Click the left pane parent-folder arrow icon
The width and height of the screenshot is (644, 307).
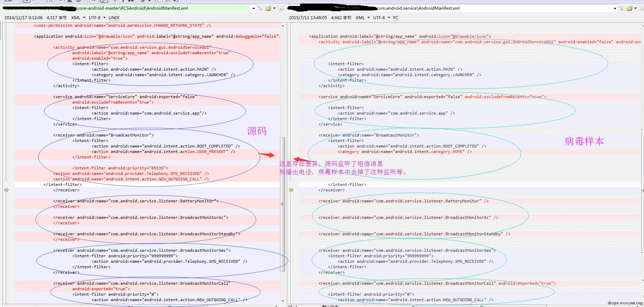(260, 8)
